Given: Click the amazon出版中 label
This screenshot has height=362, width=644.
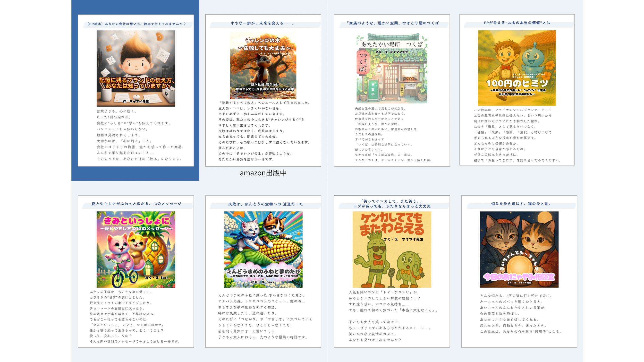Looking at the screenshot, I should click(x=263, y=173).
